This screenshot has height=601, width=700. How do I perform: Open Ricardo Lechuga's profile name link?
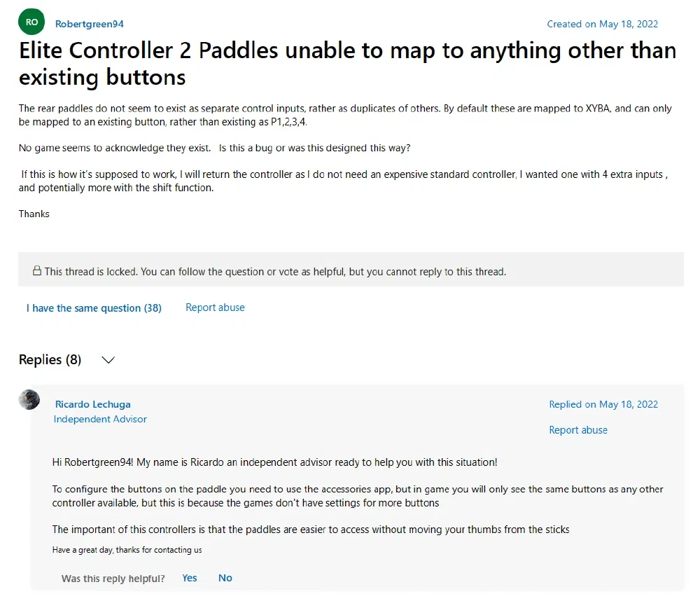92,404
